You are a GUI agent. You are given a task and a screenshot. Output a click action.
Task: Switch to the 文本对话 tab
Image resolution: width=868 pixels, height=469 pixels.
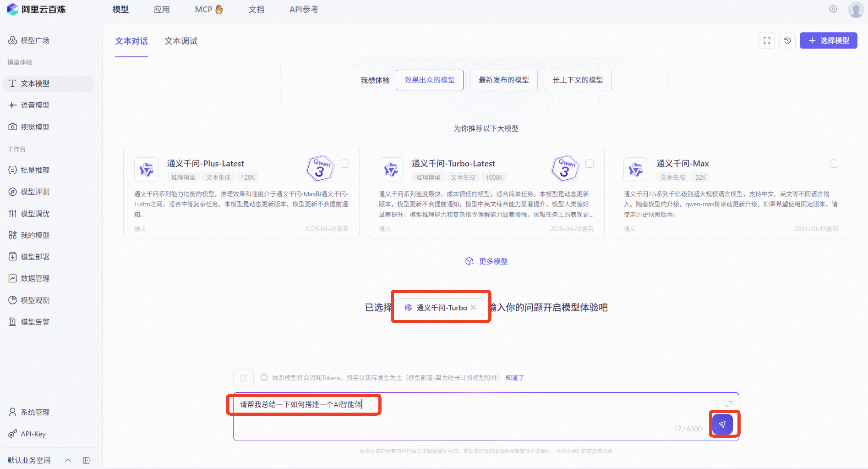(x=131, y=41)
